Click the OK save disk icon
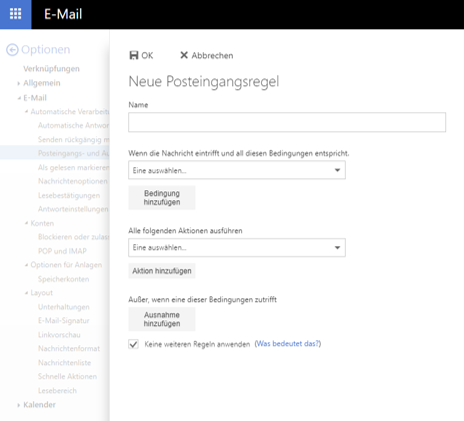Screen dimensions: 464x421 pos(134,55)
